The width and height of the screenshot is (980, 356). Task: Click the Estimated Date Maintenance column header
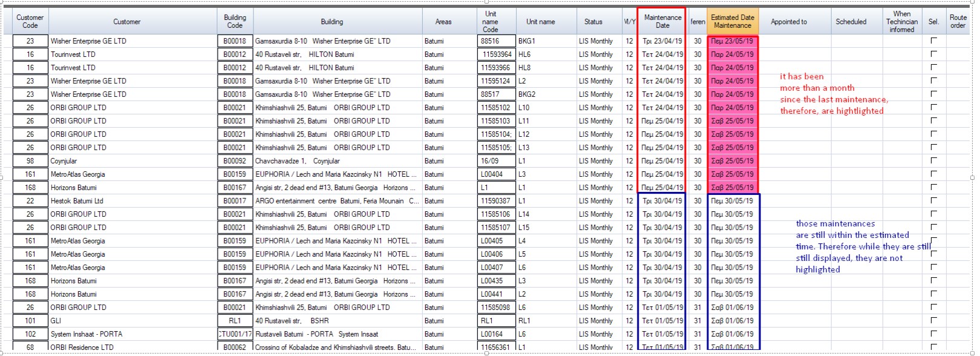pos(732,22)
